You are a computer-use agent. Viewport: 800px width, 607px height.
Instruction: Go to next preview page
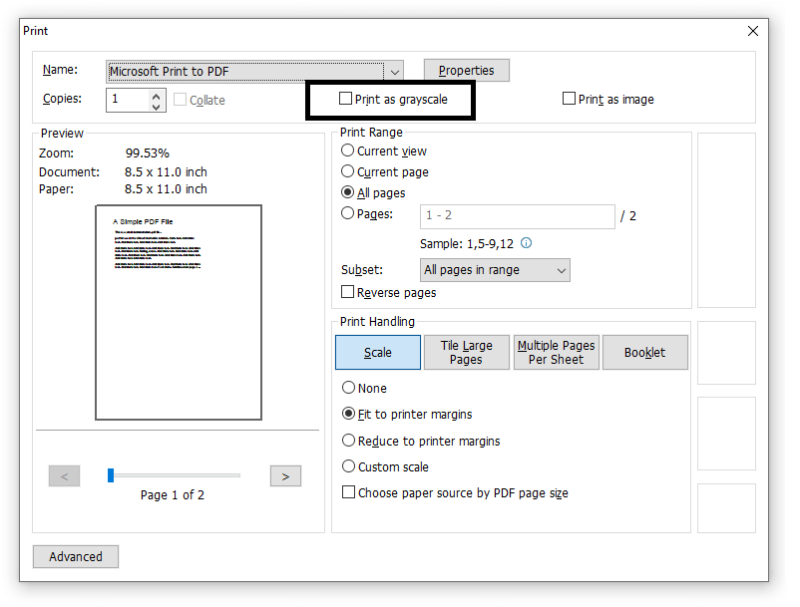286,476
